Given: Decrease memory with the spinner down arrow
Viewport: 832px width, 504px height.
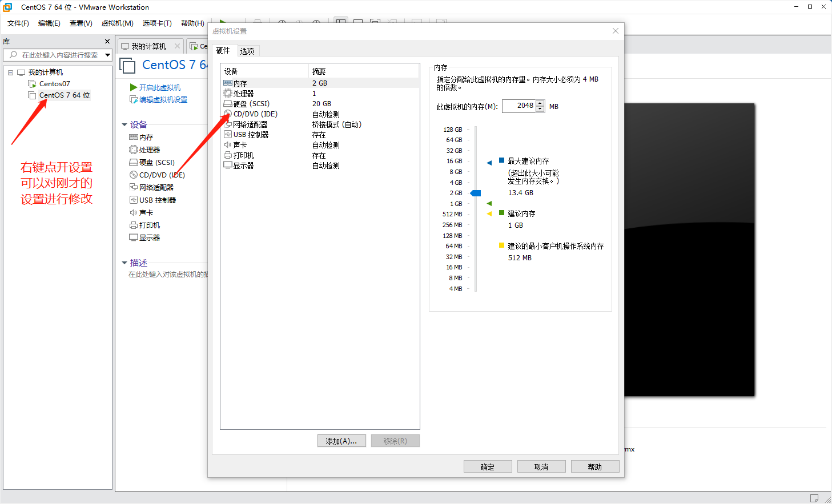Looking at the screenshot, I should [540, 109].
